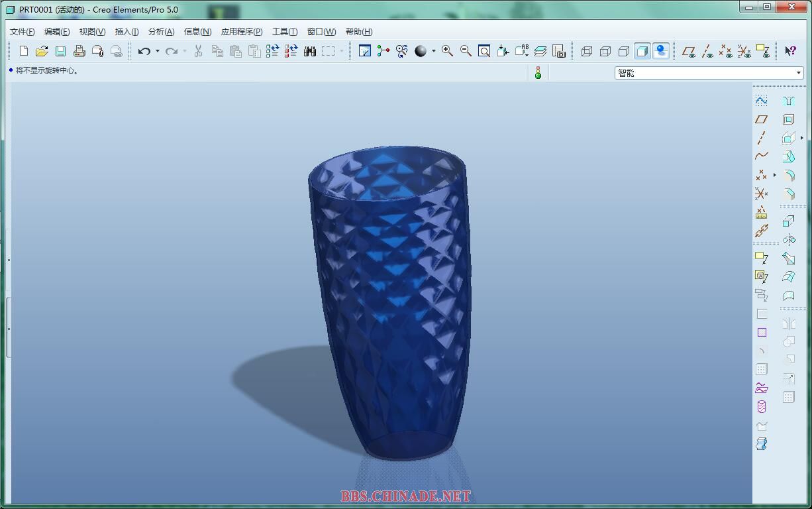Select the Hole tool
Screen dimensions: 812x509
(x=788, y=101)
